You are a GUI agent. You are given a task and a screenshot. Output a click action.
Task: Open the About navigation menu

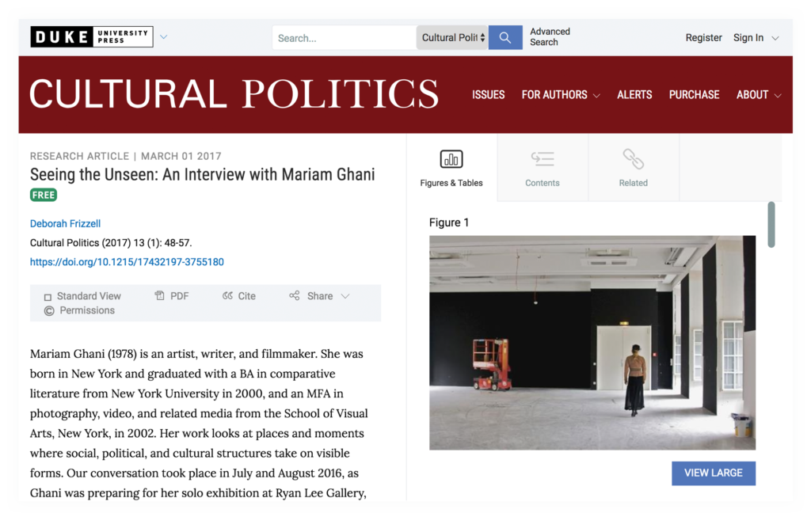[758, 94]
